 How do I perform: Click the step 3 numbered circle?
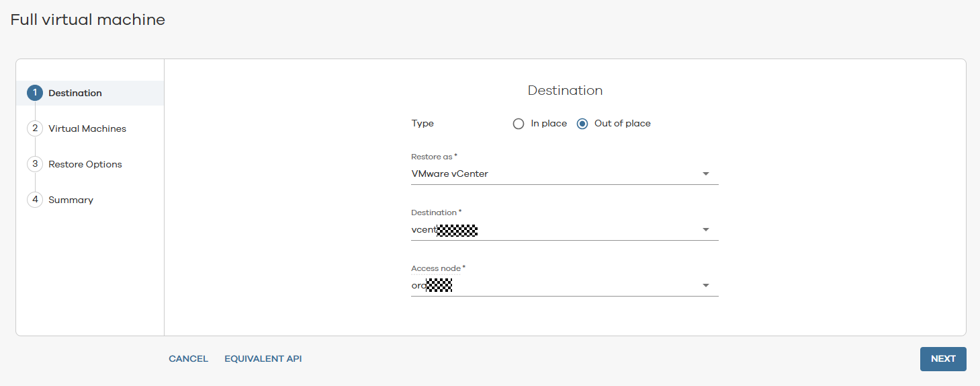tap(35, 164)
